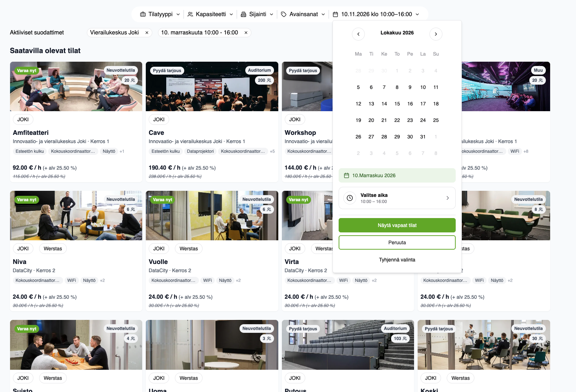Select October 5 in the calendar
Screen dimensions: 576x392
[358, 87]
